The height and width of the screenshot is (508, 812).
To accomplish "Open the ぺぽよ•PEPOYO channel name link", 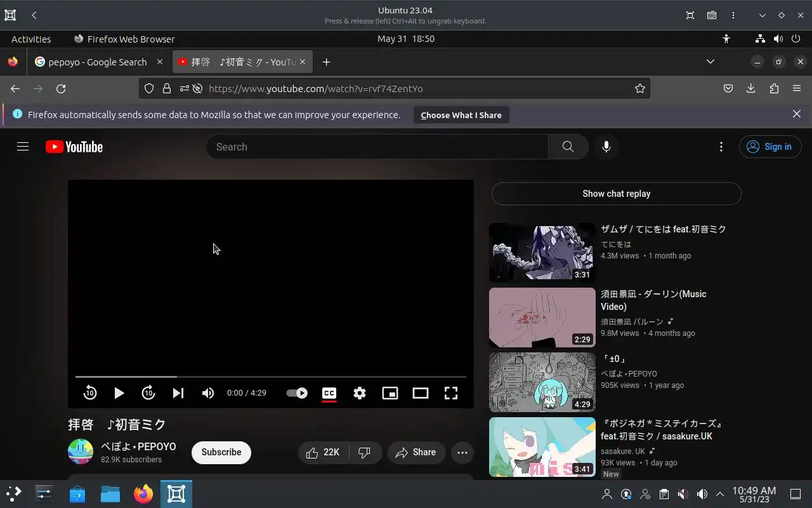I will coord(138,446).
